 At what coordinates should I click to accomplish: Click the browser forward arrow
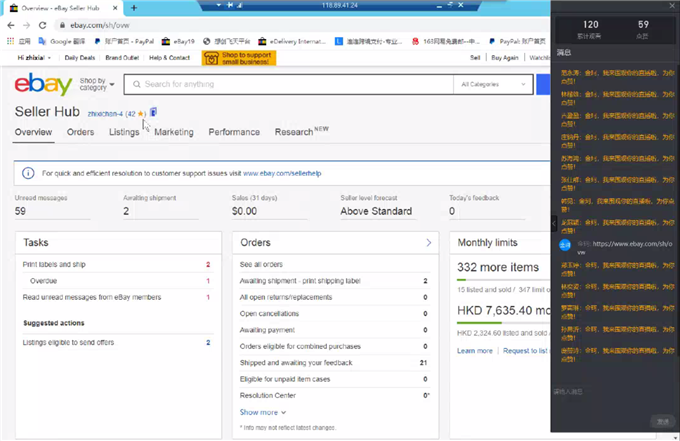(x=26, y=25)
